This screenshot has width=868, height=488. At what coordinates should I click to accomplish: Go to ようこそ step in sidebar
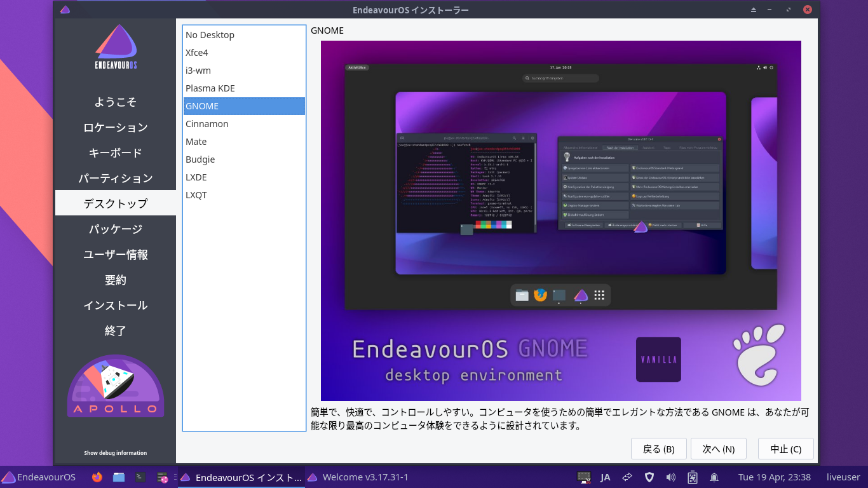coord(116,102)
